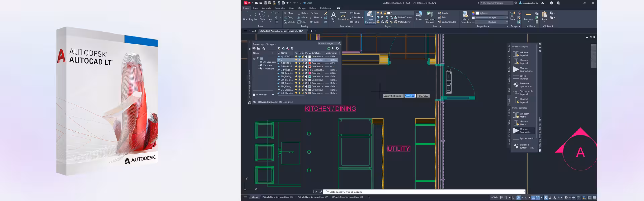Toggle the lock for layer 2-LINIE025
Viewport: 644px width, 201px height.
tap(303, 67)
